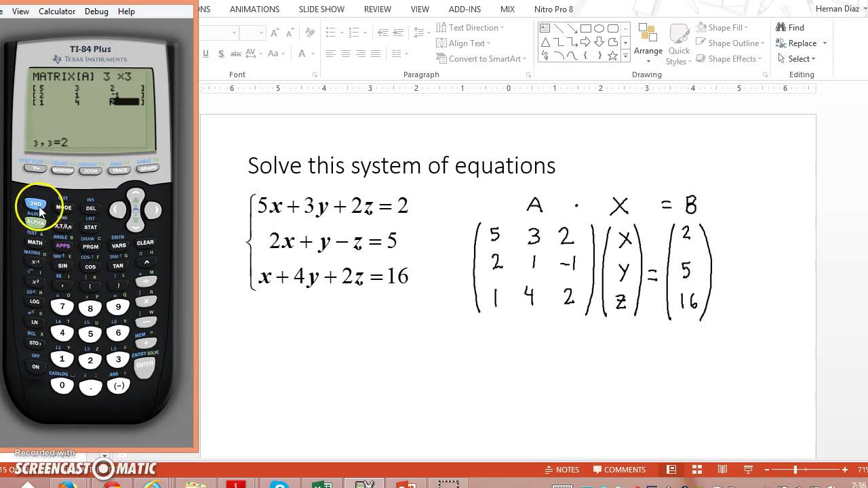Switch to the SLIDE SHOW ribbon tab

point(321,9)
